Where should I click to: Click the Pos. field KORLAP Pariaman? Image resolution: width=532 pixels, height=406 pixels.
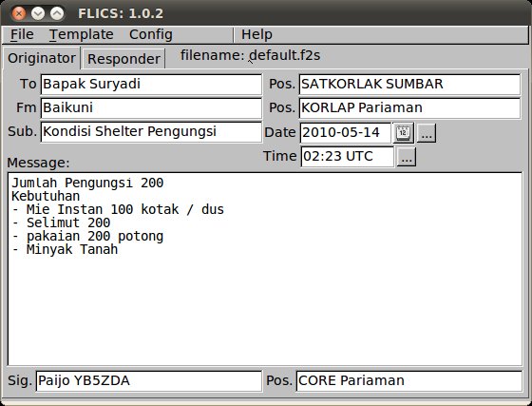pyautogui.click(x=409, y=108)
